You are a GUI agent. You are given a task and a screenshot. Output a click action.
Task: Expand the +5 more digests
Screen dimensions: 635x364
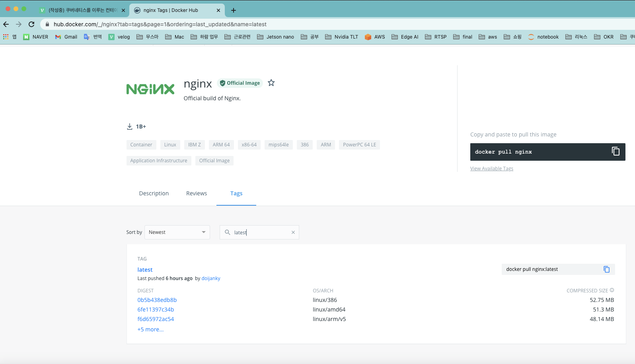pyautogui.click(x=150, y=329)
